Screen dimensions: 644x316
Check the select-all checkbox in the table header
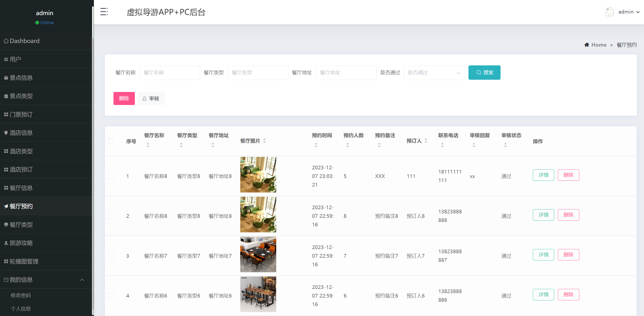click(x=111, y=141)
